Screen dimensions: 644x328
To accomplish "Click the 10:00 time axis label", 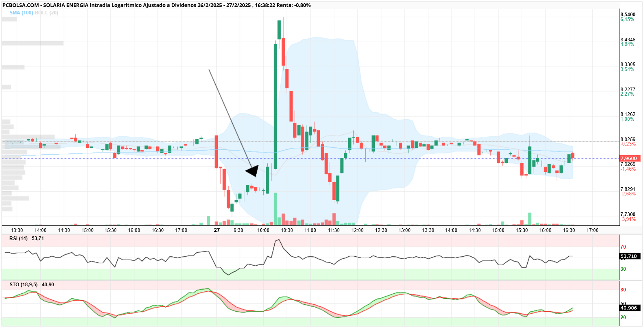I will point(263,230).
